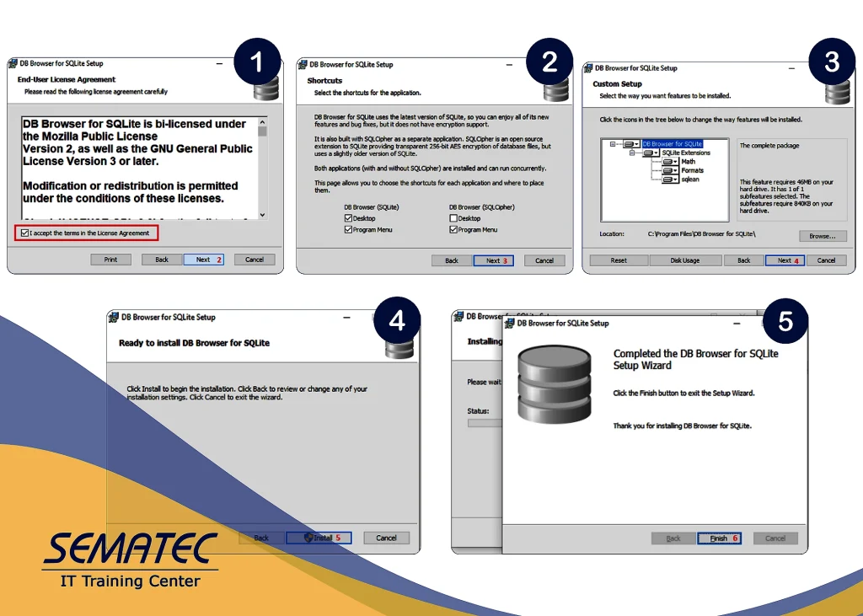This screenshot has height=616, width=863.
Task: Select the sqlean feature row
Action: (x=690, y=179)
